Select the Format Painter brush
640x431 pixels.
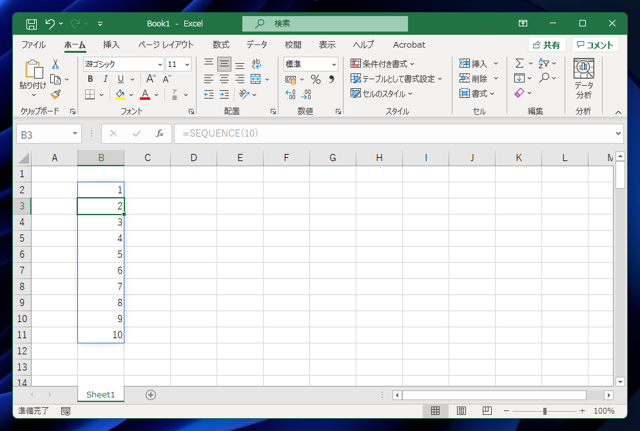coord(56,94)
